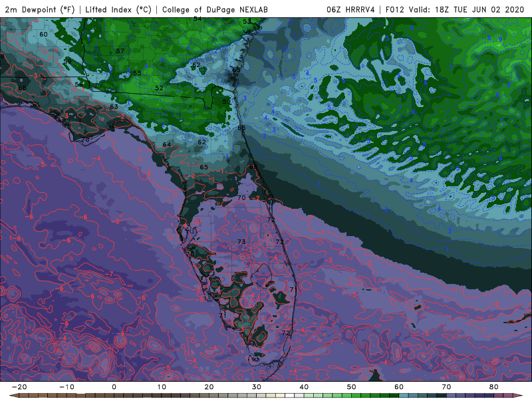Click the "20" colorbar tick label
Screen dimensions: 532x399
(209, 387)
